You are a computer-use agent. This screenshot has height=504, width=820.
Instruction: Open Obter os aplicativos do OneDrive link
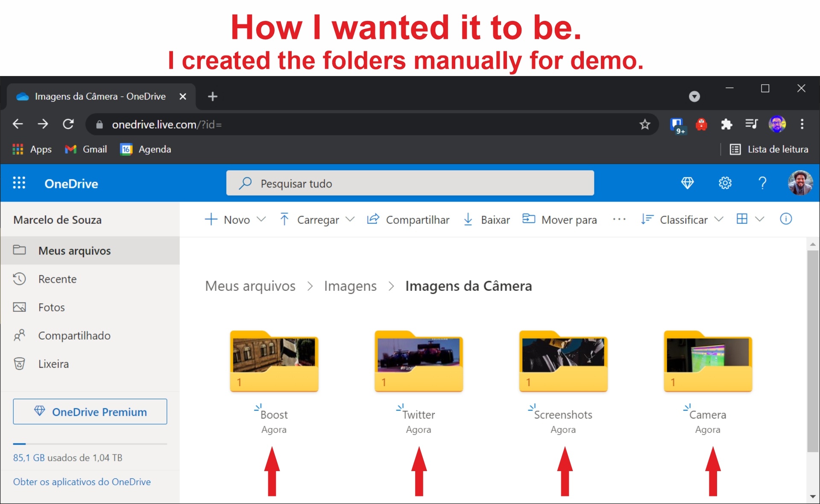point(82,482)
